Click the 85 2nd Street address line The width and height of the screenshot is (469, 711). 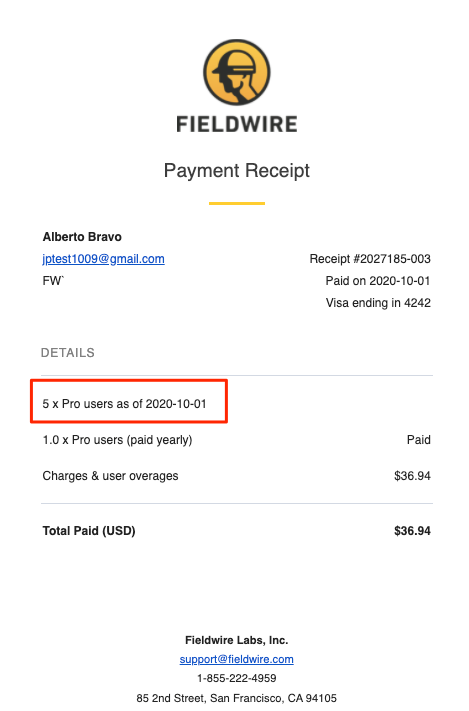tap(236, 698)
